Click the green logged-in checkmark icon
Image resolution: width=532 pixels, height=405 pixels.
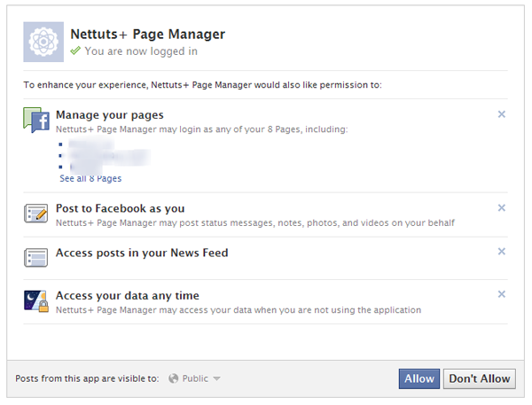coord(75,51)
